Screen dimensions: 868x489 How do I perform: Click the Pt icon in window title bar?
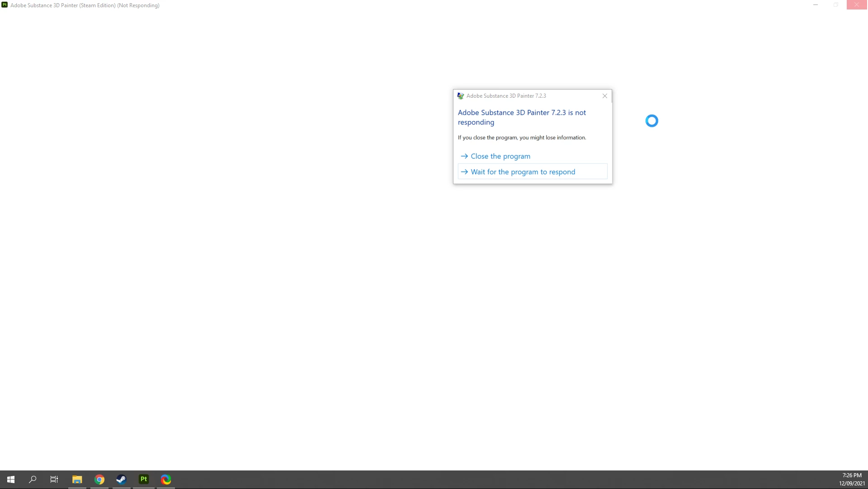(x=5, y=5)
